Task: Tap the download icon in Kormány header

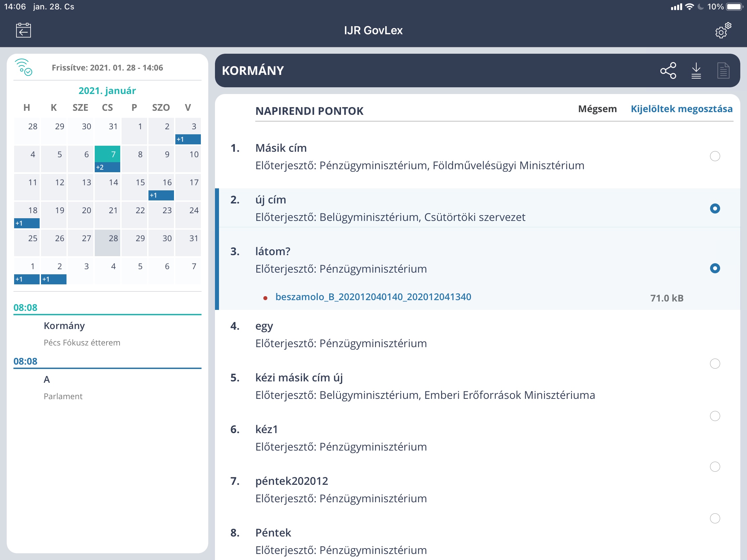Action: (x=696, y=71)
